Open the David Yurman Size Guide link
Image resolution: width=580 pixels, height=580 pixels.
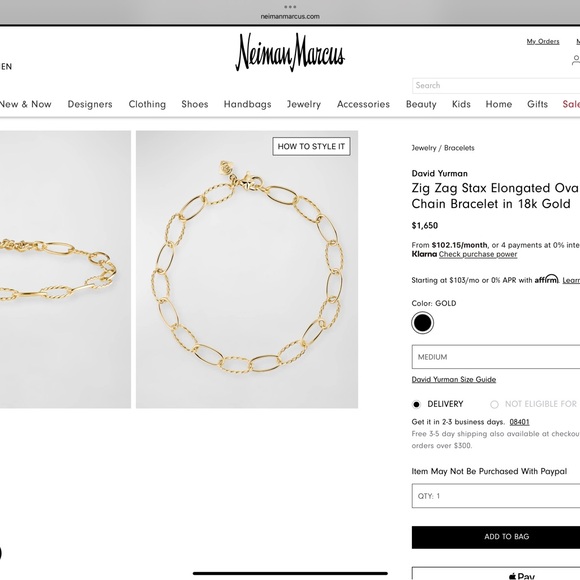coord(453,380)
